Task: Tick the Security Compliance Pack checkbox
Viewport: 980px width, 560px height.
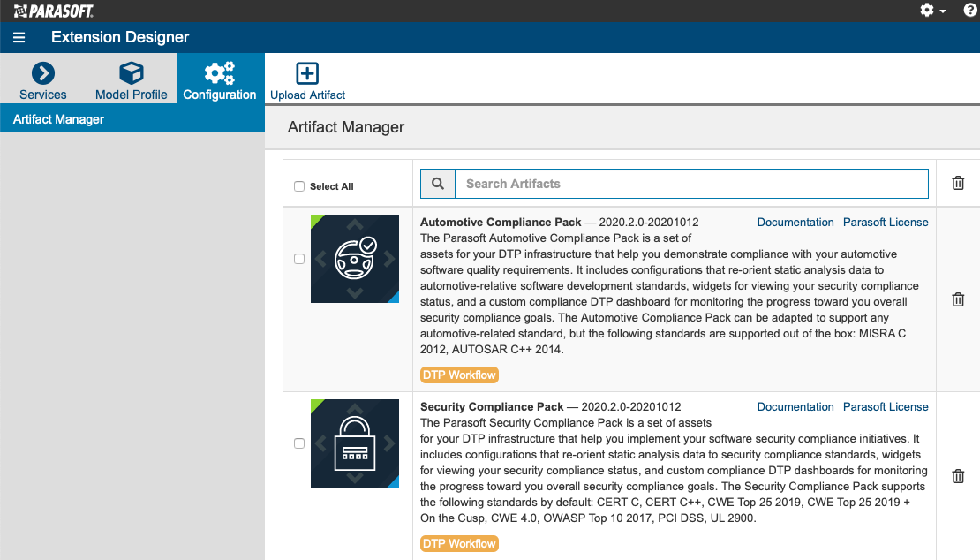Action: tap(299, 443)
